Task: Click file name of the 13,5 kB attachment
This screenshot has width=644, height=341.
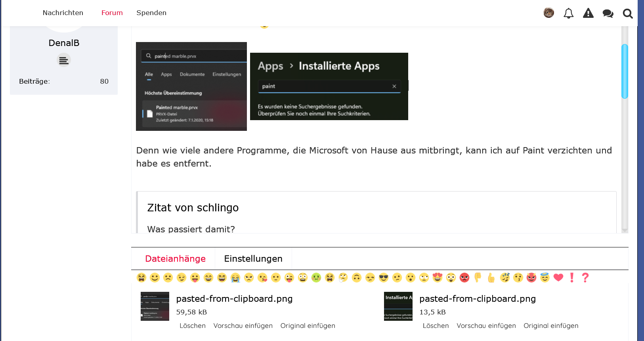Action: pos(478,299)
